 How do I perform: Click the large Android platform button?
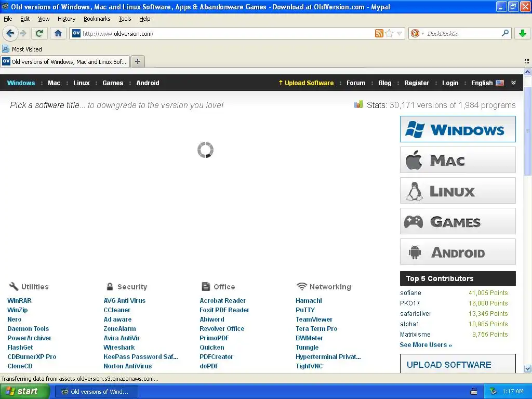click(x=458, y=252)
